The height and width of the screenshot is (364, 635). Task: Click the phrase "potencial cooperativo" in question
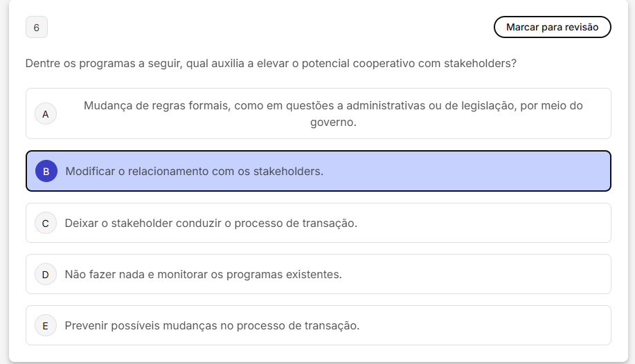point(353,63)
